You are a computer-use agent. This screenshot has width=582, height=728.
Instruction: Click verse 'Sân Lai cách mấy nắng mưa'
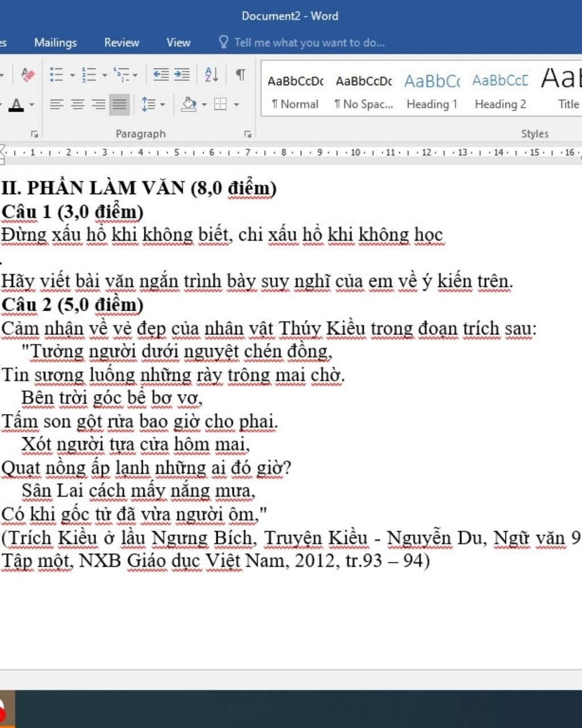[x=139, y=491]
